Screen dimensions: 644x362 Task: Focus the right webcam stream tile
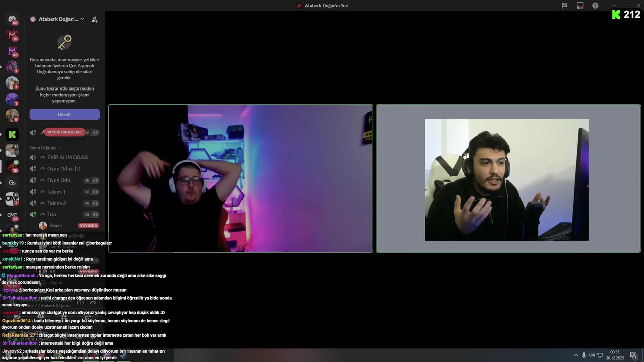pos(509,178)
